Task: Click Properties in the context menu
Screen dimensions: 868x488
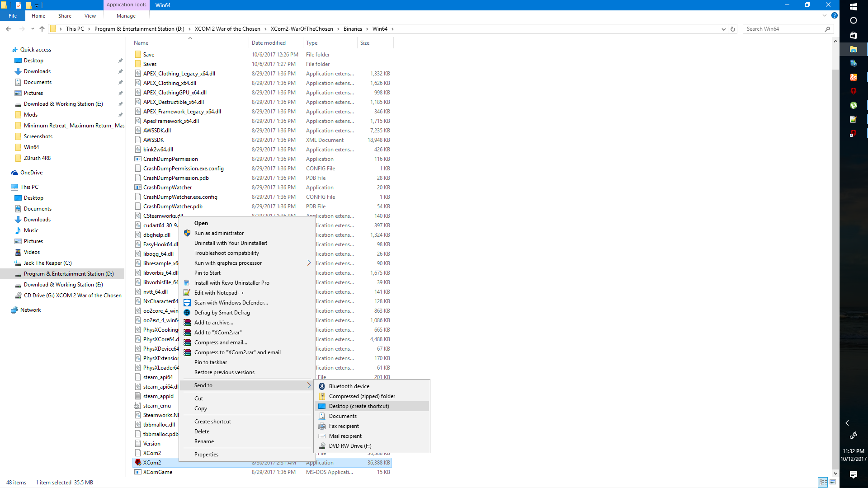Action: [206, 455]
